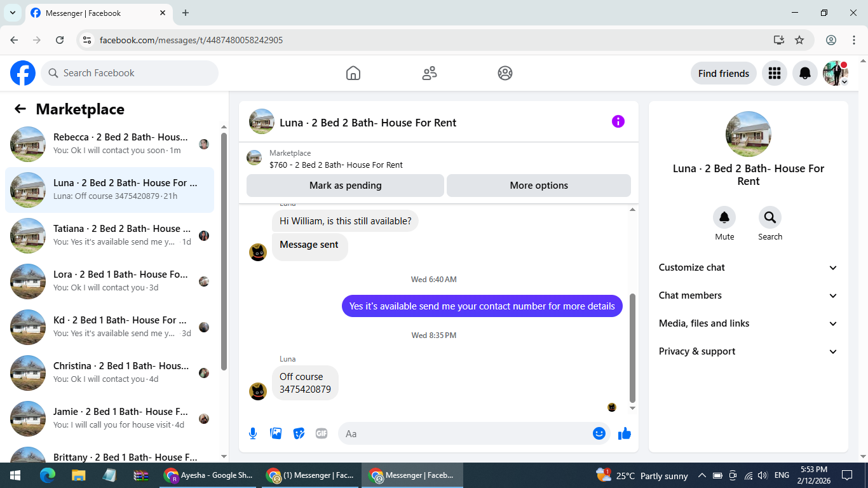Choose a sticker with the sticker icon

click(x=299, y=433)
